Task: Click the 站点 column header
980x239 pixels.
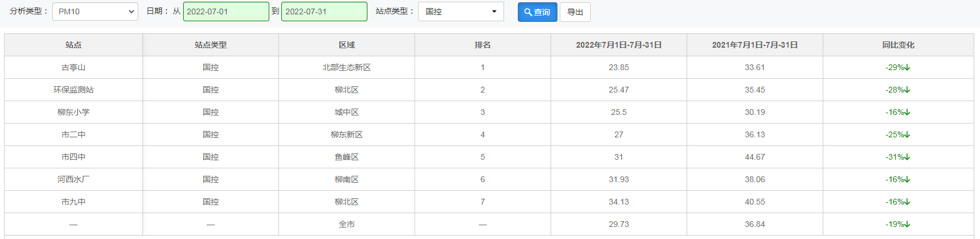Action: click(x=73, y=45)
